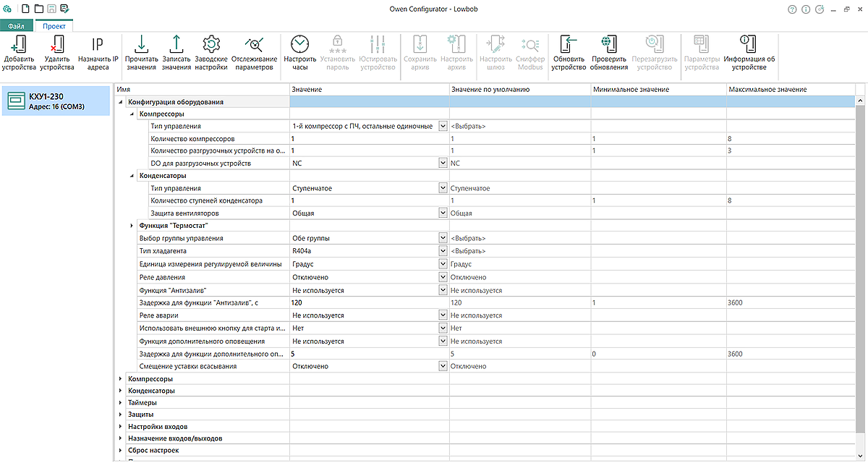Click the Имя column header
868x463 pixels.
pos(203,89)
